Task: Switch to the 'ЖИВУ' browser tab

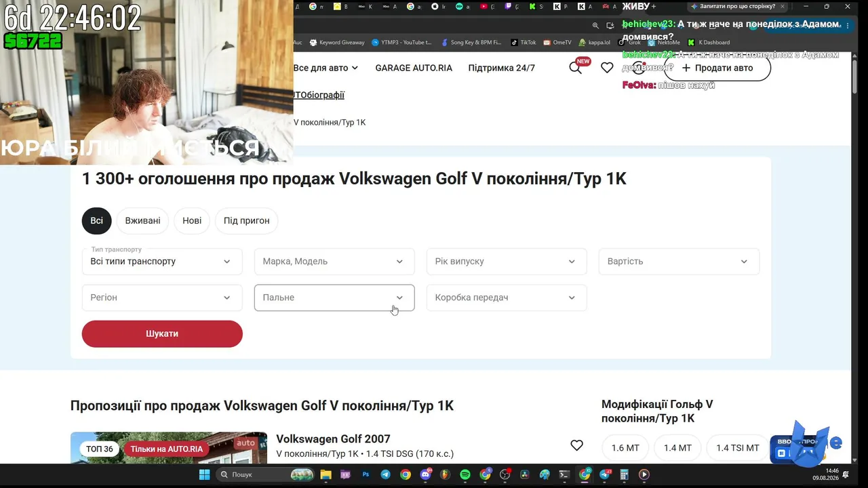Action: [x=635, y=6]
